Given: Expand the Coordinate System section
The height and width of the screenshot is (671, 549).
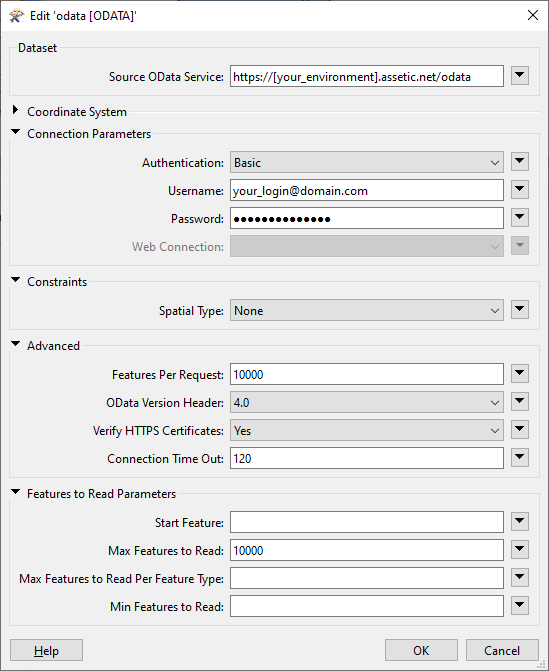Looking at the screenshot, I should click(x=15, y=110).
